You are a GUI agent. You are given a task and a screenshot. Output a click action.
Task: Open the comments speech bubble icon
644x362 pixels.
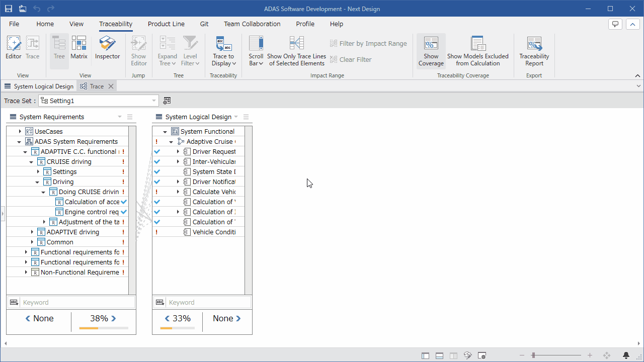tap(615, 24)
